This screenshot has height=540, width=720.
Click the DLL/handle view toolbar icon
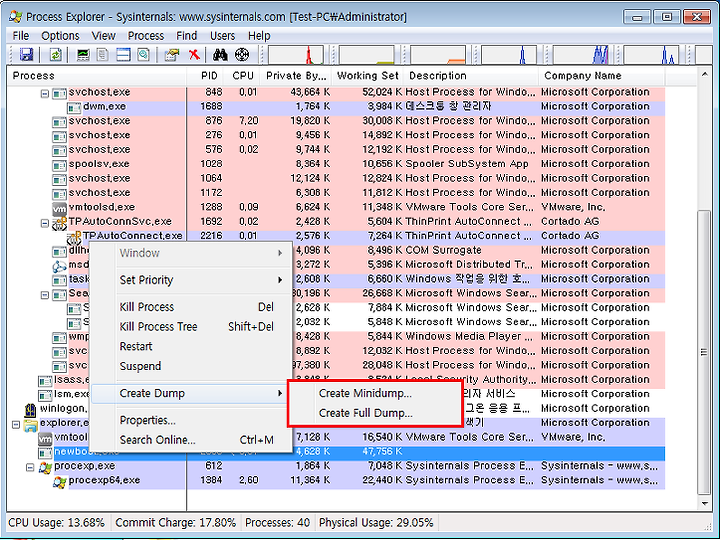[x=144, y=55]
